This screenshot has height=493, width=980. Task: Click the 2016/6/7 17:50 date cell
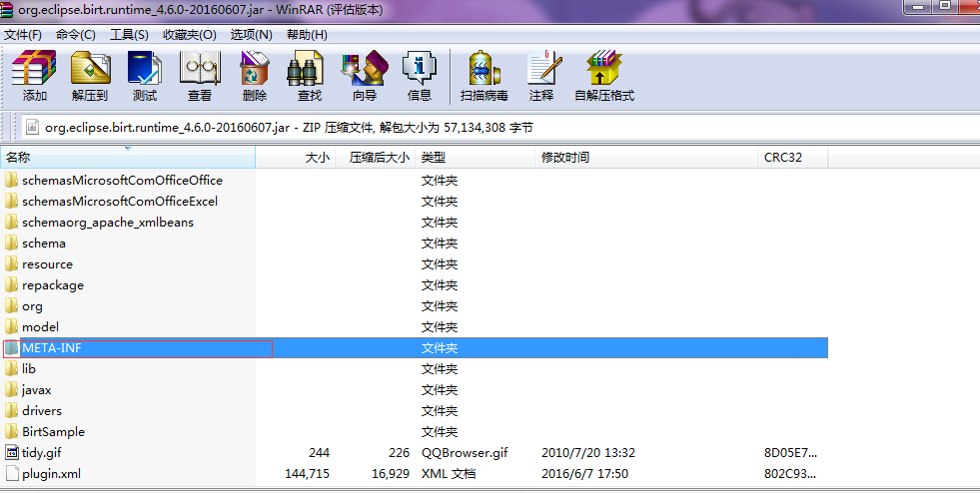(584, 474)
